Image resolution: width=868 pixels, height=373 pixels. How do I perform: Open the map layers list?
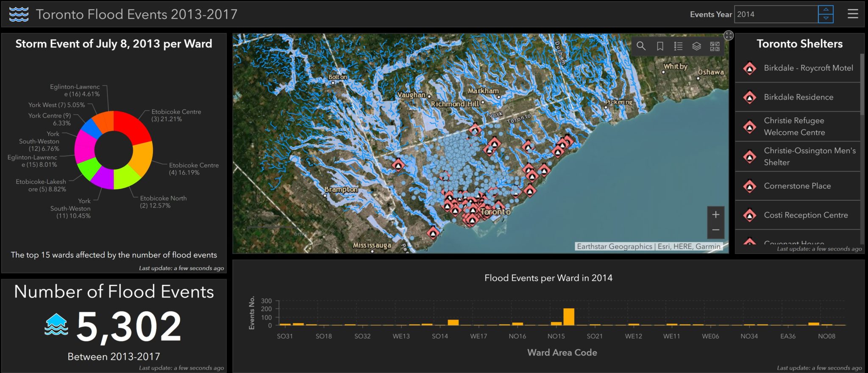[x=696, y=46]
